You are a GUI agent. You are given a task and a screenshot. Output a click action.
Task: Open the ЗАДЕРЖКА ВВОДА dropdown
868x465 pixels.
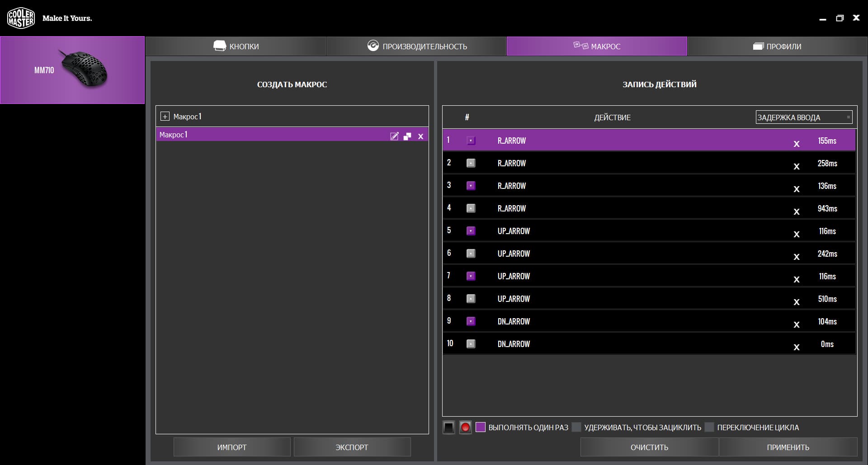click(x=804, y=117)
